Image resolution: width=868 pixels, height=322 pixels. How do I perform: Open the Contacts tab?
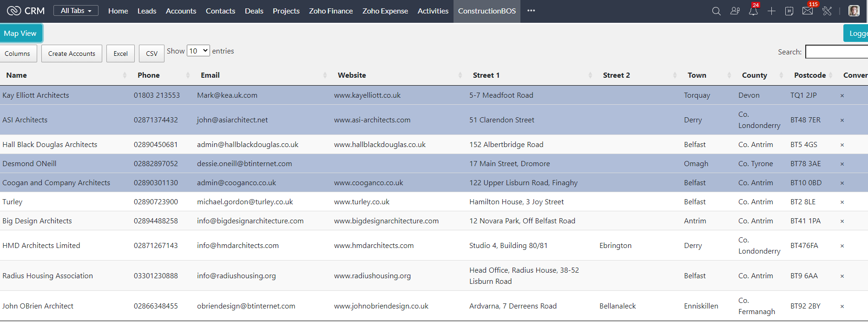tap(220, 11)
